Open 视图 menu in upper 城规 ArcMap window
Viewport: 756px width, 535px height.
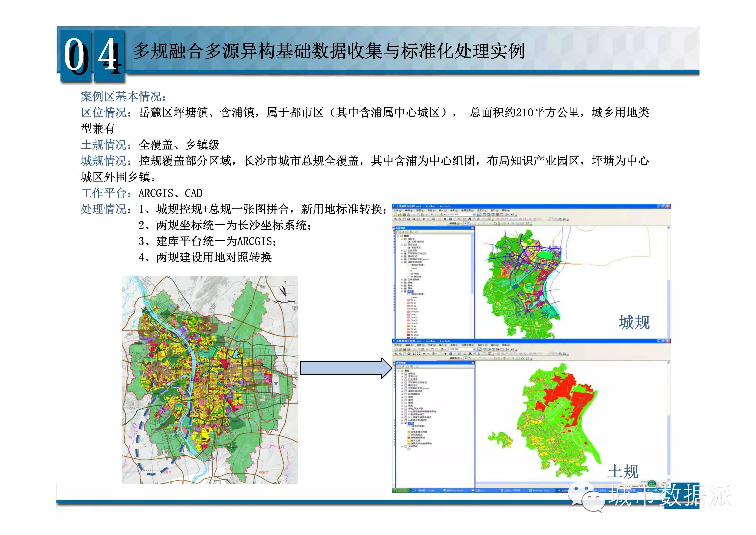pos(421,211)
